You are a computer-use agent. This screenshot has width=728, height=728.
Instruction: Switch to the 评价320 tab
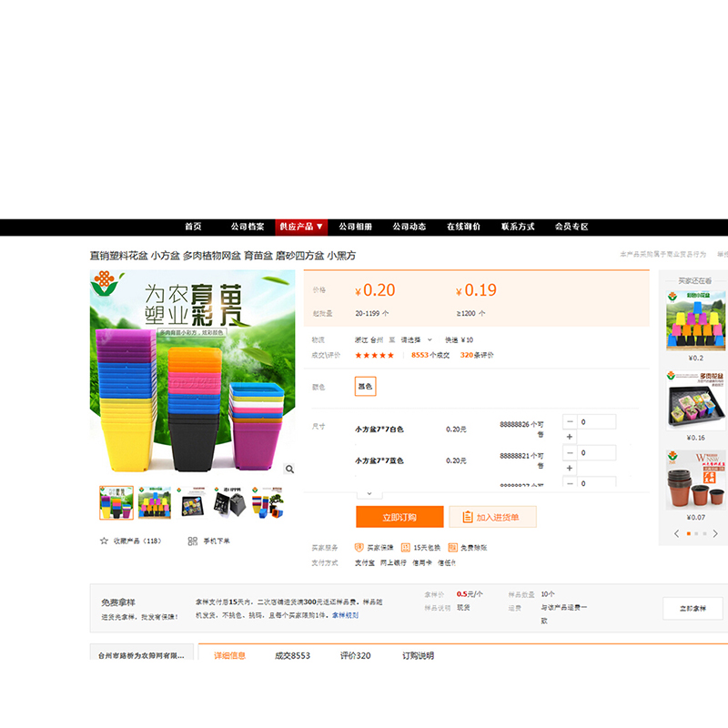(356, 655)
